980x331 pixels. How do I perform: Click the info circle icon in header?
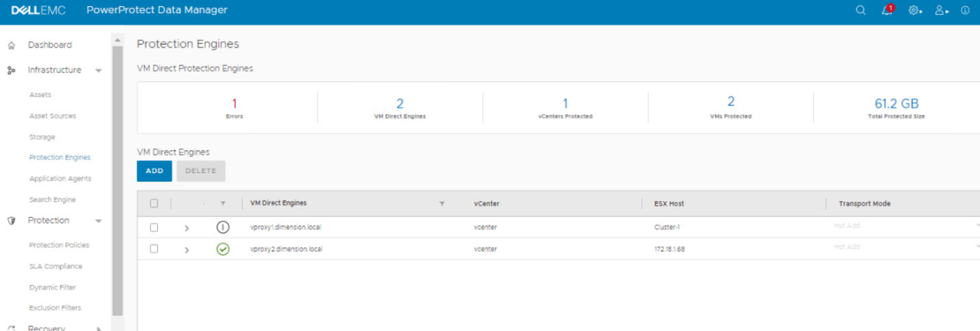(x=965, y=10)
